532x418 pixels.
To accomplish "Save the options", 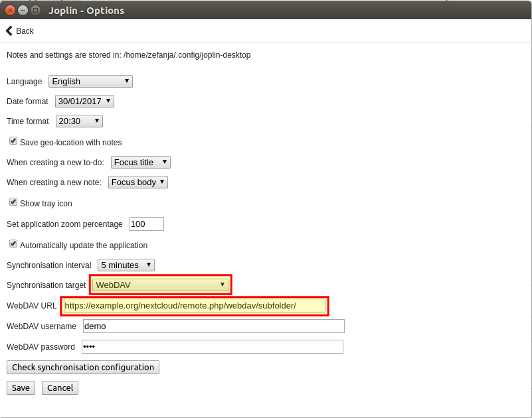I will (x=21, y=388).
